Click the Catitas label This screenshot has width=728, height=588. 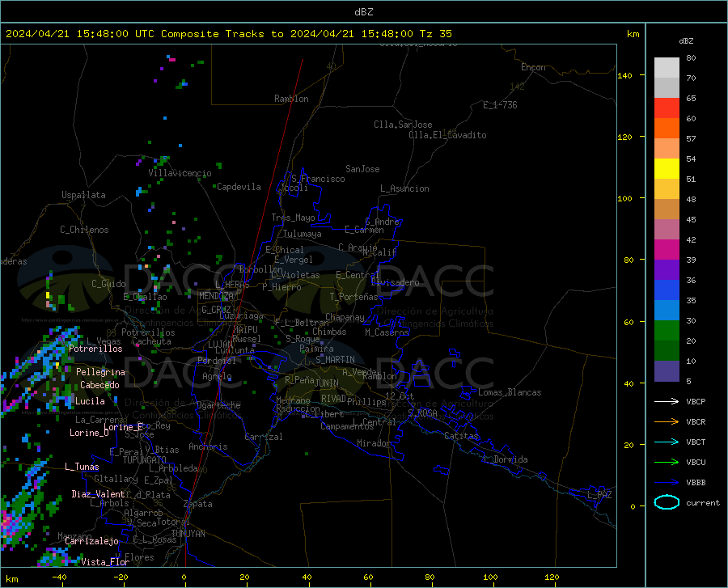pyautogui.click(x=461, y=436)
